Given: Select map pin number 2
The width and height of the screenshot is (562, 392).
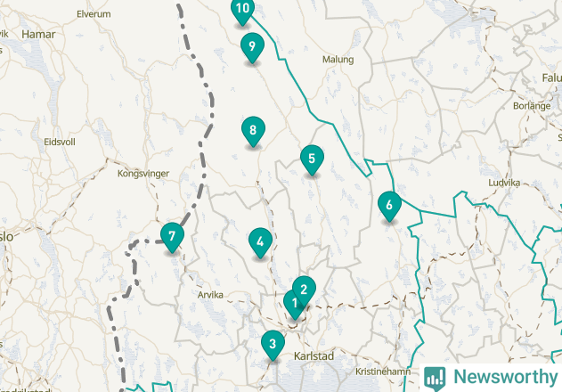Looking at the screenshot, I should click(304, 289).
